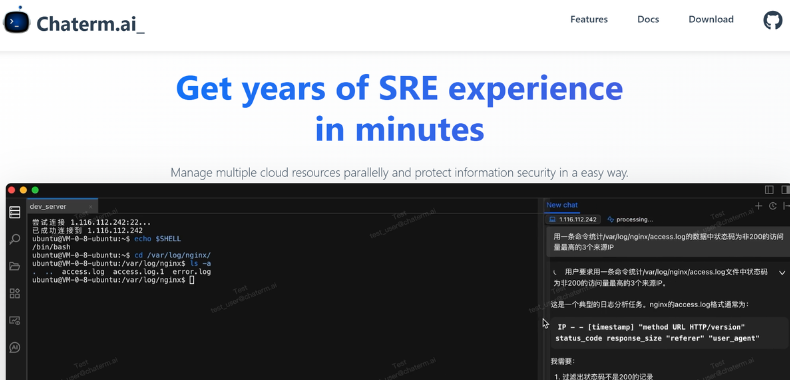Open the AI chat bubble sidebar icon
The image size is (790, 380).
click(x=15, y=348)
